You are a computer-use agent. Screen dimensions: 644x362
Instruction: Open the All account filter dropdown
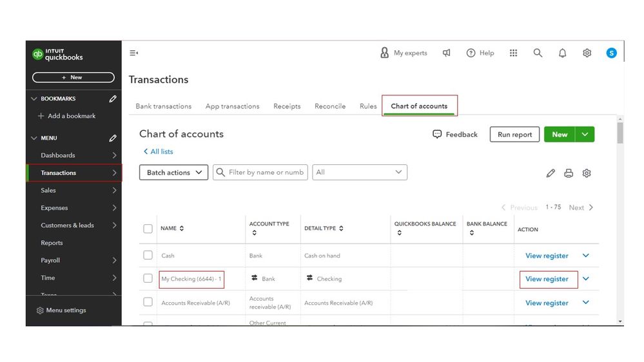[x=359, y=172]
